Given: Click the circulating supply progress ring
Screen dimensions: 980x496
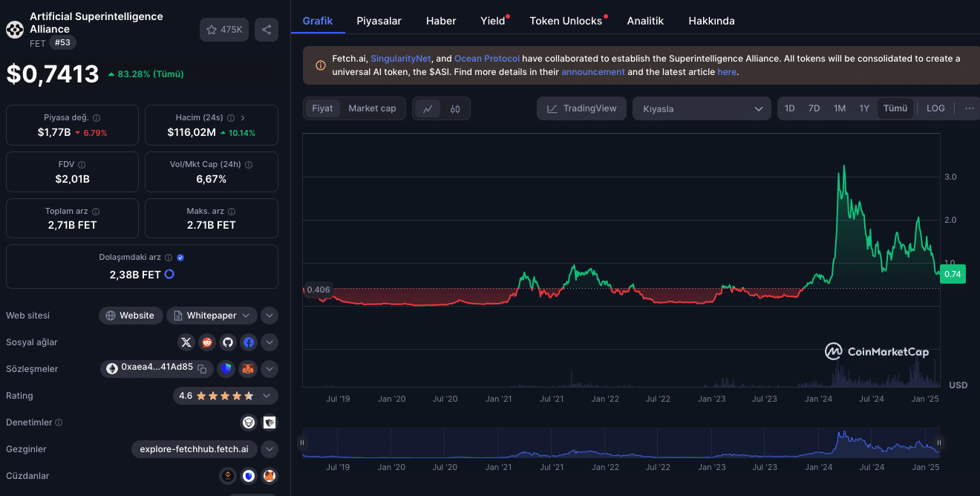Looking at the screenshot, I should 169,274.
